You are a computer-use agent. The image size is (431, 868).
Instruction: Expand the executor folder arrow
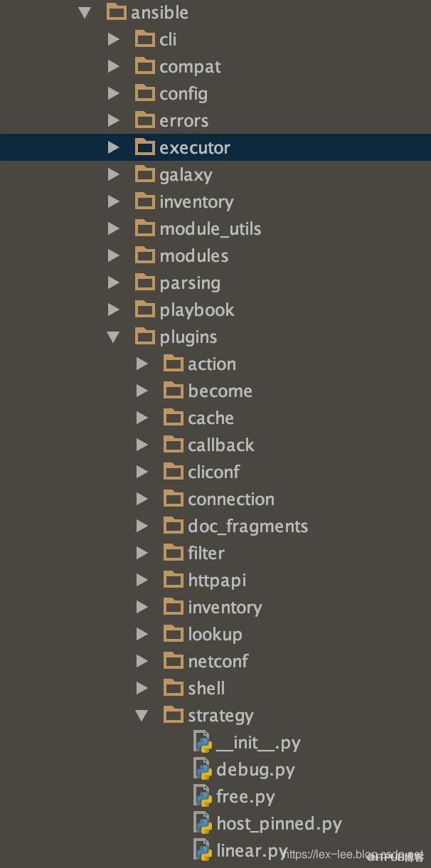click(x=114, y=147)
